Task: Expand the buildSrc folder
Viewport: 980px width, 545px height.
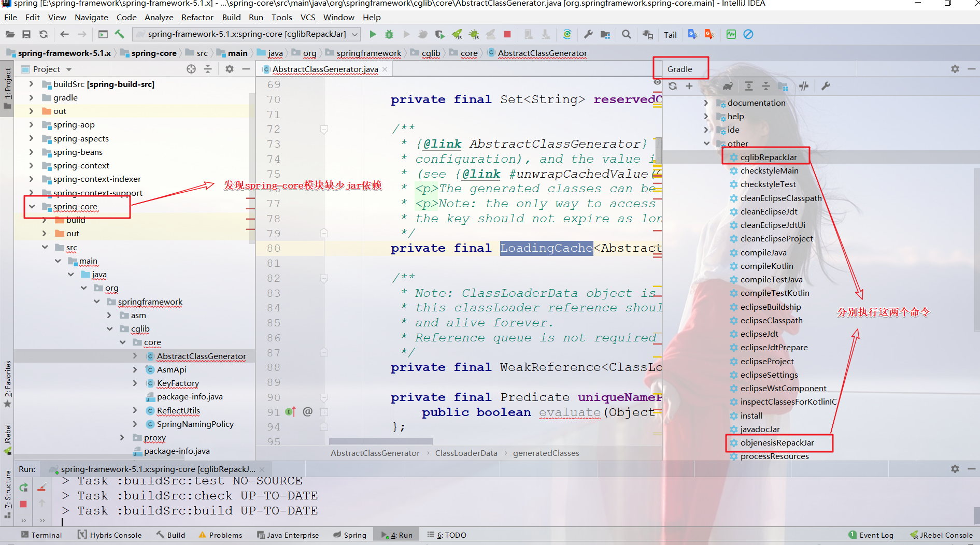Action: coord(31,84)
